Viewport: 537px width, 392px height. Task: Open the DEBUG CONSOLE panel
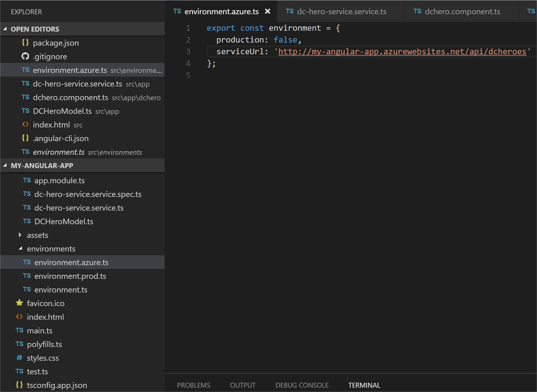(302, 385)
